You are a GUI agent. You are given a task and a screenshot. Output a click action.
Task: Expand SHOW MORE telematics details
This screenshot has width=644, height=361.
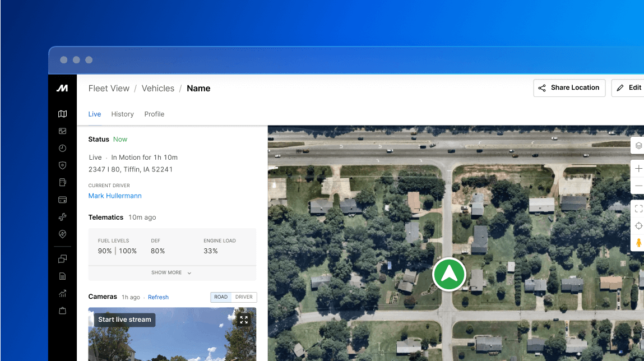click(x=172, y=272)
